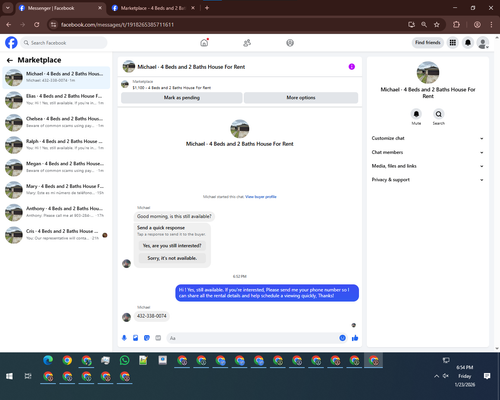Click the browser address bar URL
Viewport: 500px width, 400px height.
point(117,25)
